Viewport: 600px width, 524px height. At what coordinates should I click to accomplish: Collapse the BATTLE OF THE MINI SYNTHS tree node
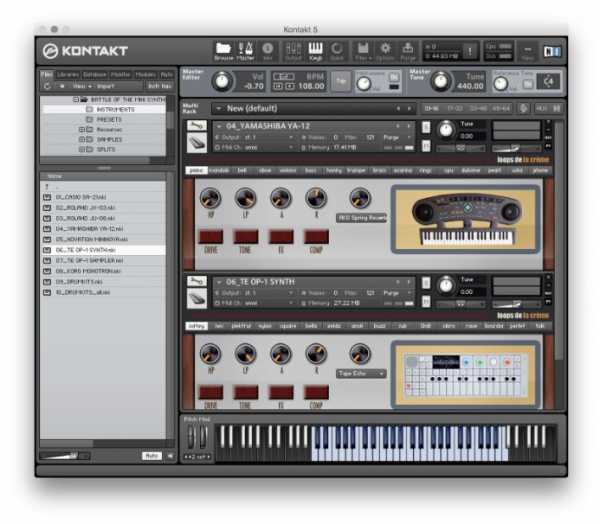pyautogui.click(x=76, y=99)
